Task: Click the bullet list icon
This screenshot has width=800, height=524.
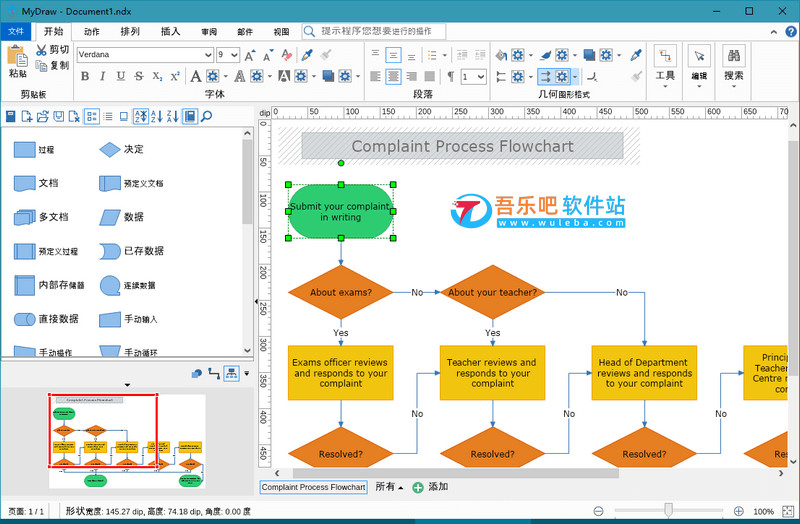Action: pos(432,55)
